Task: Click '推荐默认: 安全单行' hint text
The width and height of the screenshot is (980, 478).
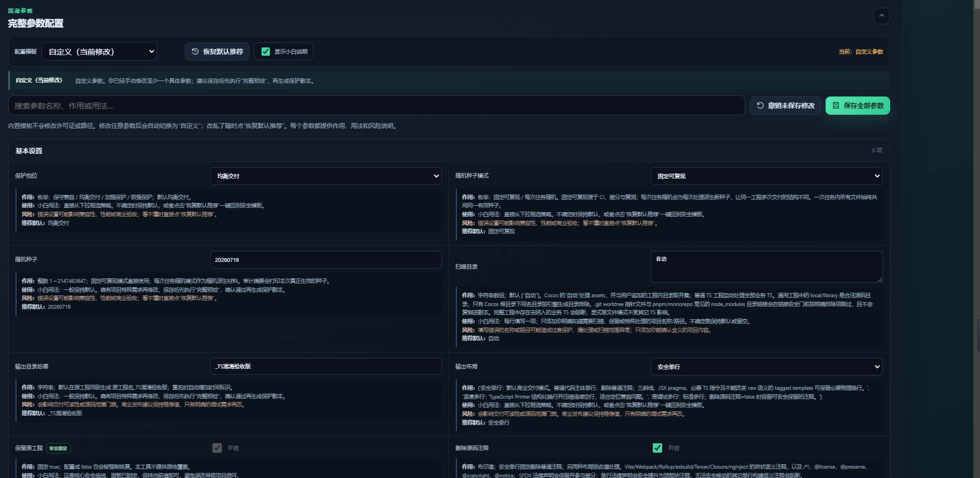Action: pyautogui.click(x=486, y=422)
